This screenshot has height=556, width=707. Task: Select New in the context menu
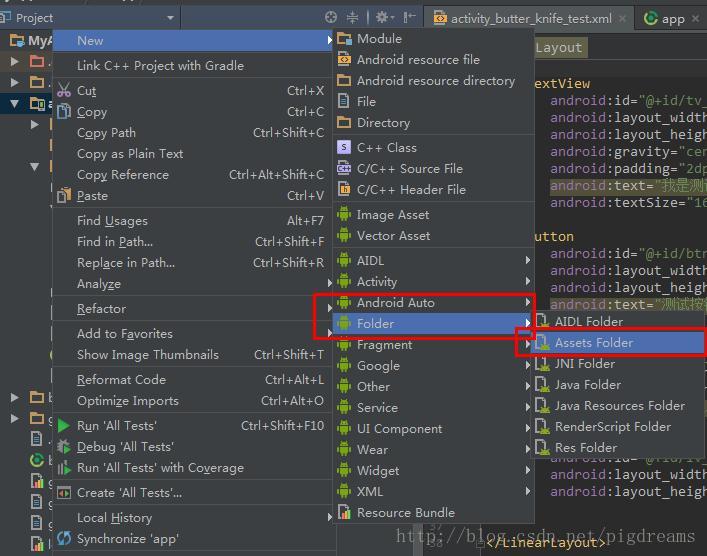(x=193, y=41)
